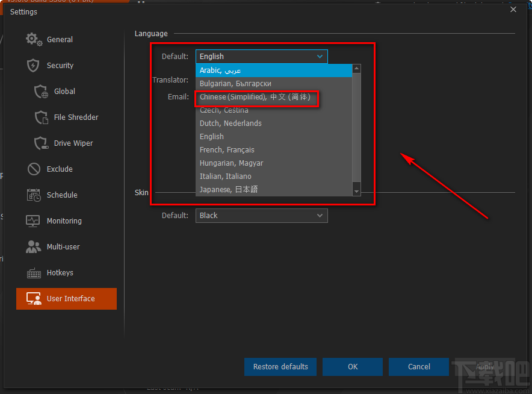This screenshot has width=532, height=394.
Task: Click the Hotkeys keyboard icon
Action: (34, 273)
